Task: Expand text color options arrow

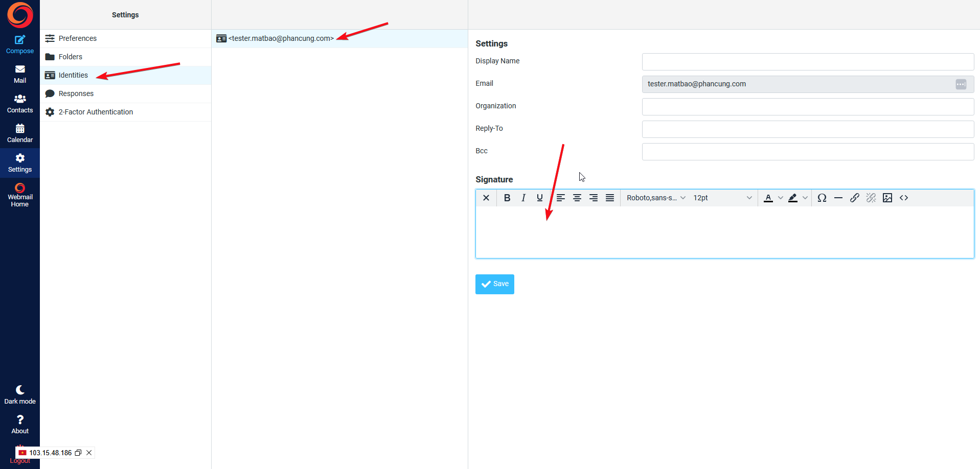Action: click(x=780, y=198)
